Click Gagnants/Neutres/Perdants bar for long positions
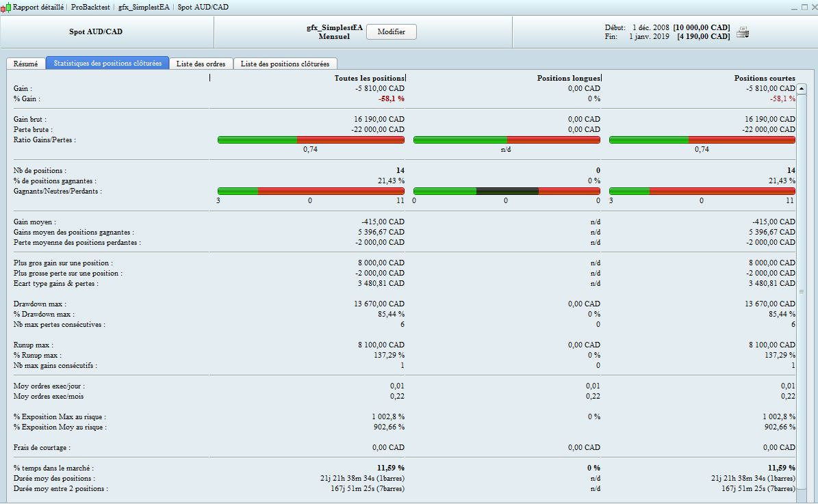 click(507, 191)
